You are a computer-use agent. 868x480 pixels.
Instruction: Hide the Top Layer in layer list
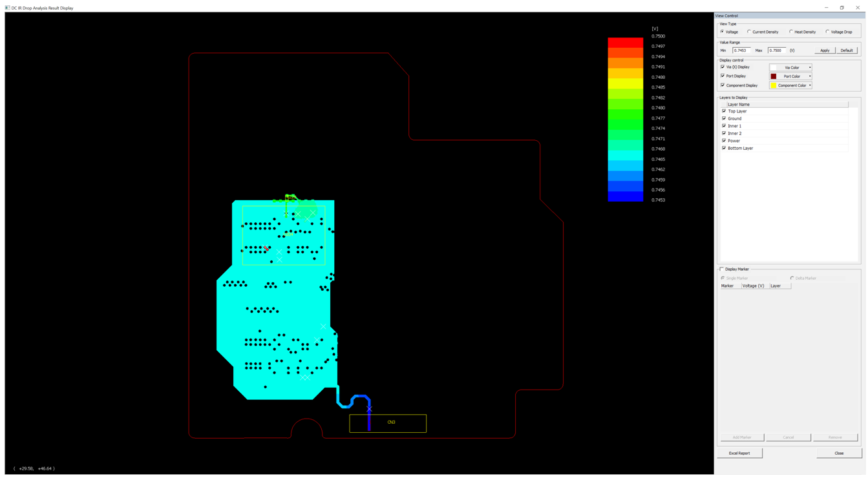click(724, 111)
